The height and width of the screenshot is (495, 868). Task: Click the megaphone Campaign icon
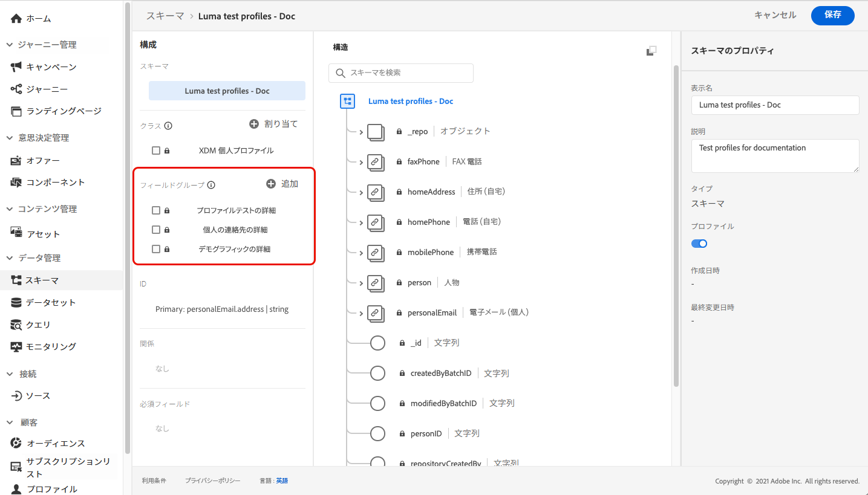pos(16,66)
